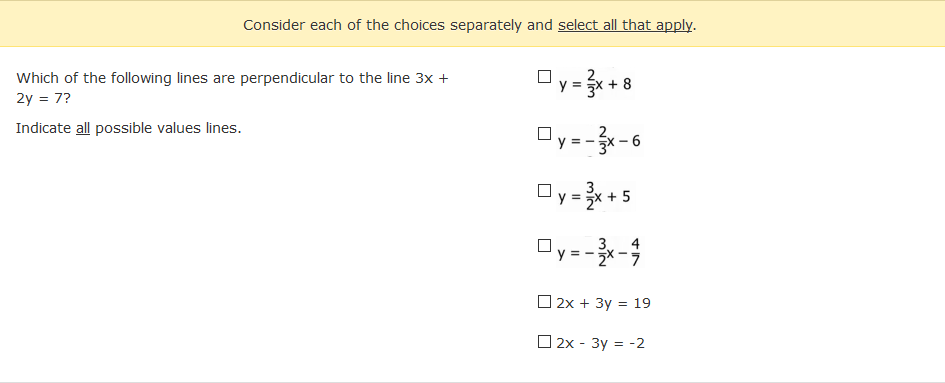Click the 'possible values lines' instruction text
The image size is (945, 383).
167,128
